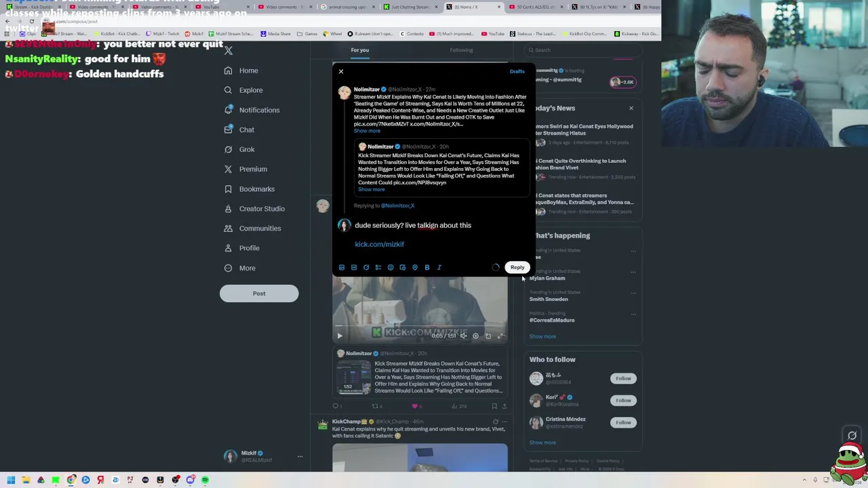Open Premium in sidebar

pos(245,169)
